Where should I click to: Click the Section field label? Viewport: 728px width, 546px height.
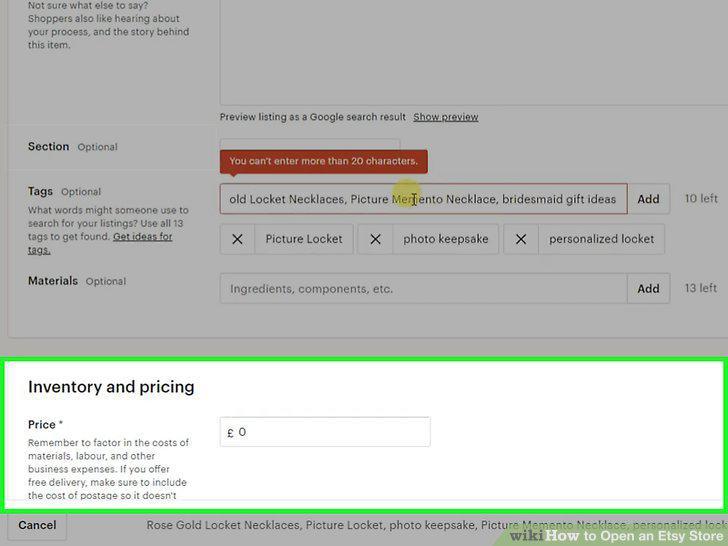[x=48, y=146]
